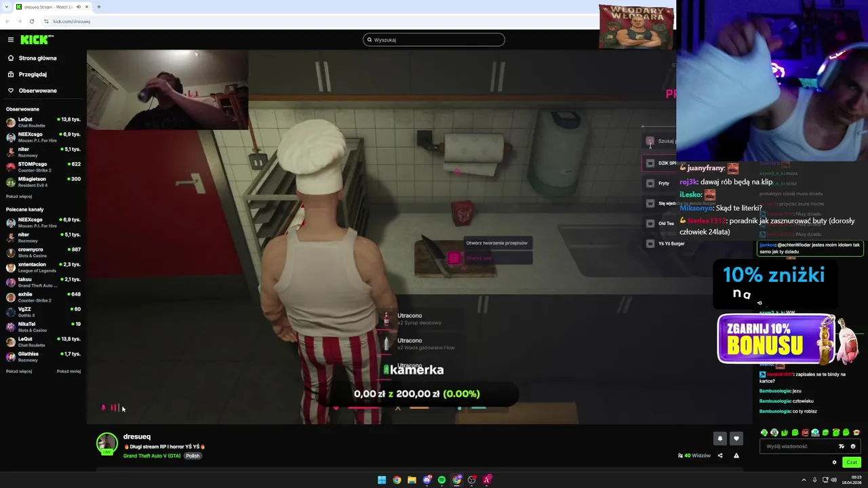Insert the red angry emote
Viewport: 868px width, 488px height.
click(x=805, y=432)
